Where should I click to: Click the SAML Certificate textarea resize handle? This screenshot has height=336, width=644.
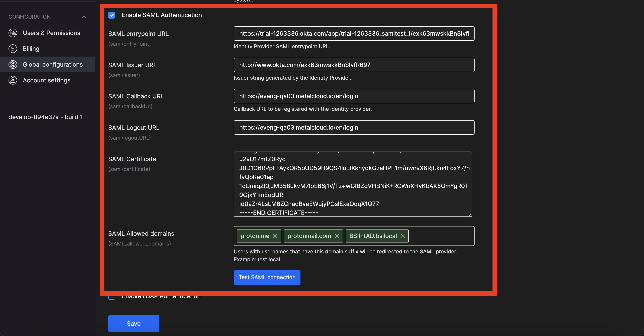[x=470, y=215]
